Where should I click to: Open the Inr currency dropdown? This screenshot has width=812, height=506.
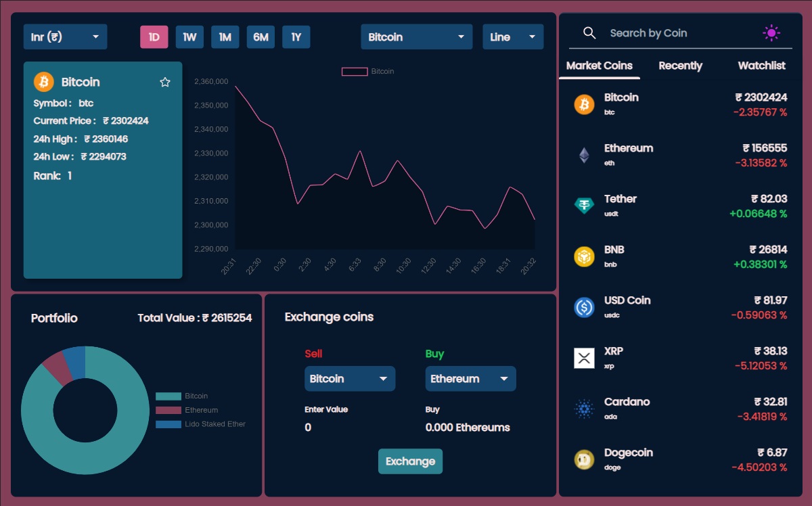click(x=66, y=37)
